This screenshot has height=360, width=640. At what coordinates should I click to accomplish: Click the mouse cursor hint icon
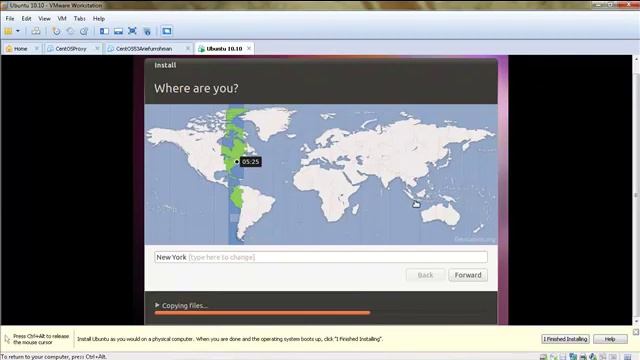7,339
